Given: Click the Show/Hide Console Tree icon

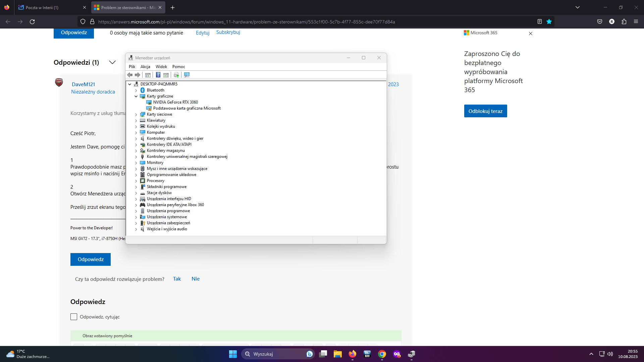Looking at the screenshot, I should 148,75.
